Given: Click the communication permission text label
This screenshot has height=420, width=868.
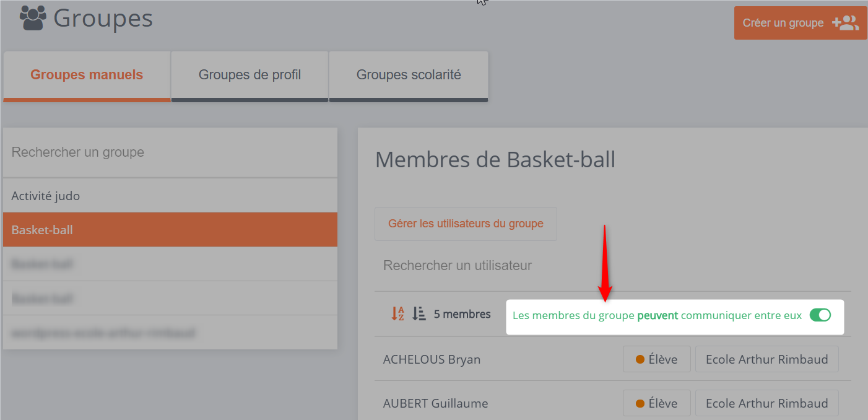Looking at the screenshot, I should tap(657, 315).
